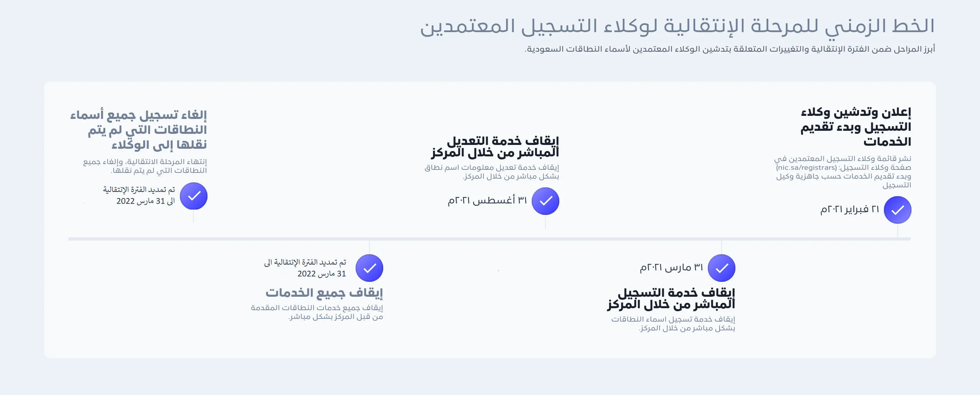Click the extension note under إلغاء تسجيل description
The height and width of the screenshot is (395, 980).
[139, 195]
